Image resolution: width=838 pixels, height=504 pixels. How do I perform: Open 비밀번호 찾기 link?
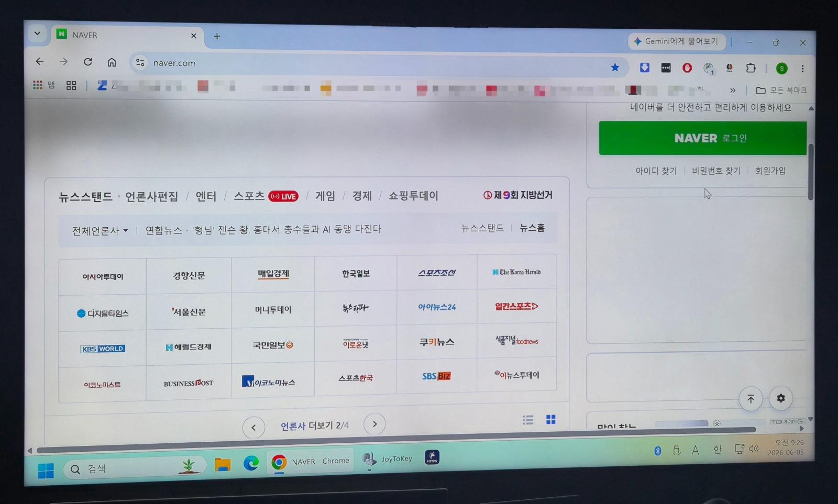(x=716, y=171)
